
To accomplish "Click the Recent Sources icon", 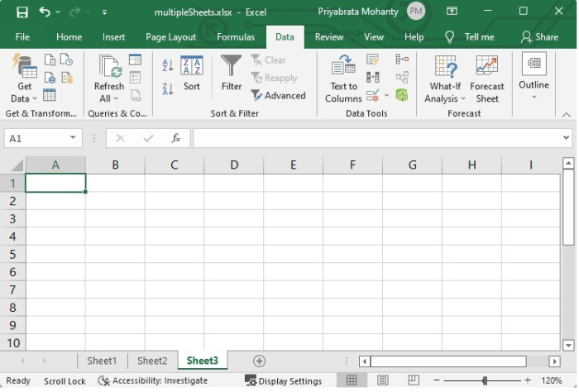I will (67, 60).
